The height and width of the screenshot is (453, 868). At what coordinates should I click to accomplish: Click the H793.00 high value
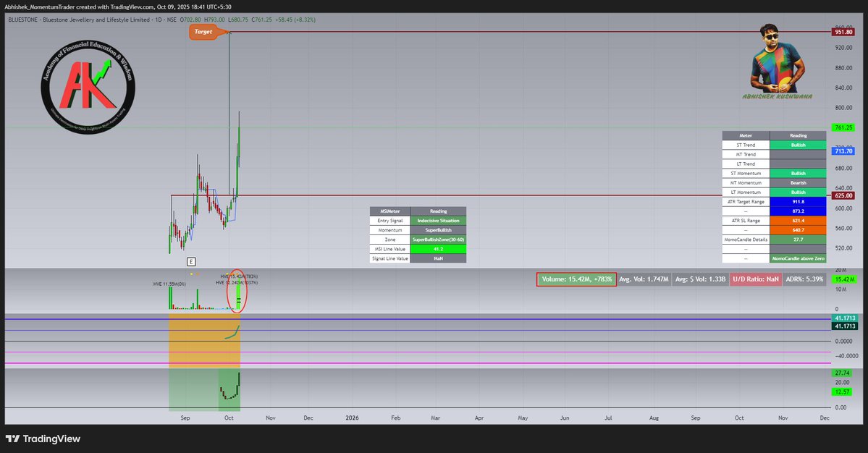point(215,20)
